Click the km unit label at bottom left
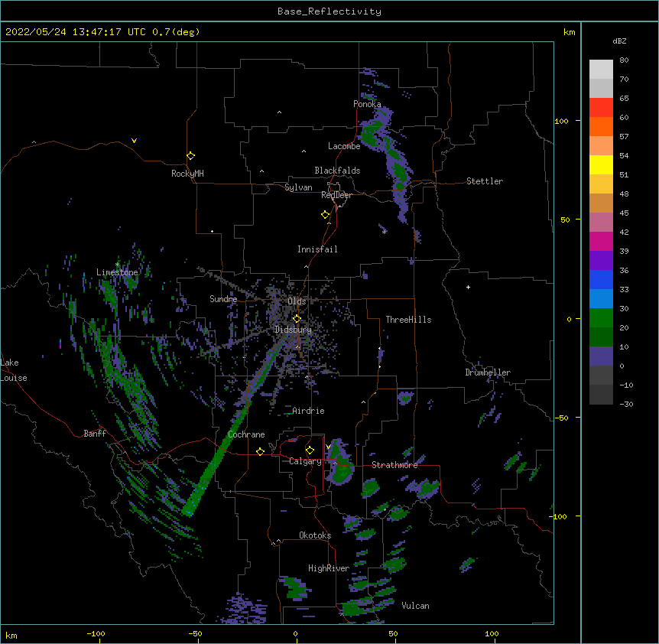 coord(11,635)
